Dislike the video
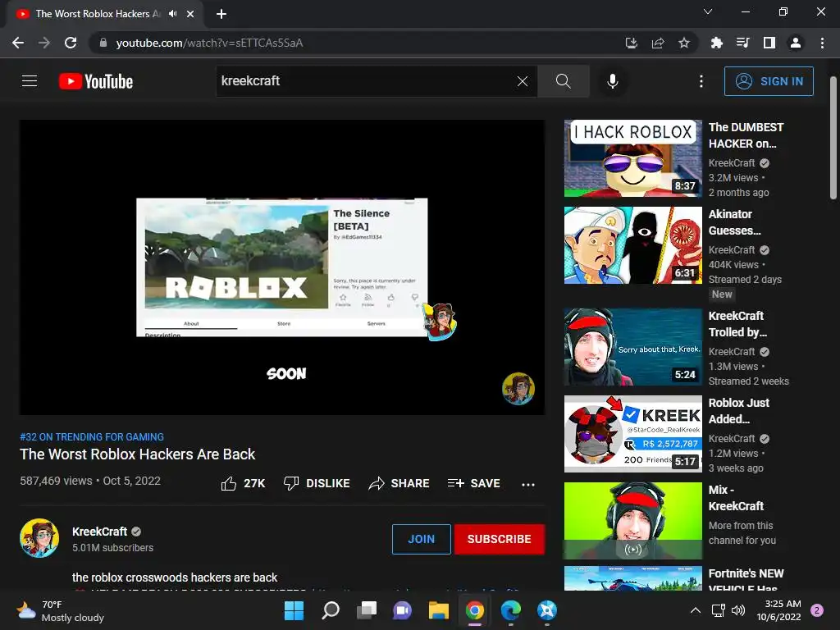The width and height of the screenshot is (840, 630). click(317, 484)
